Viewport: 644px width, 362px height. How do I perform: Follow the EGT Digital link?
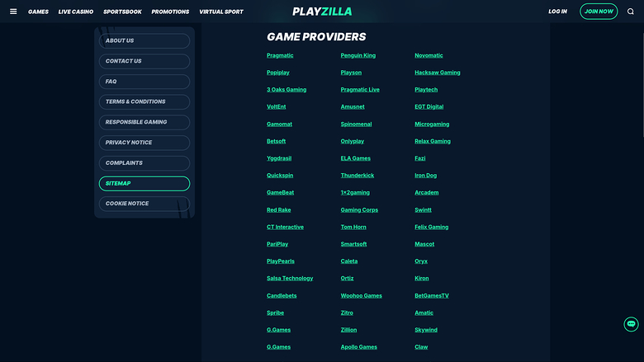pyautogui.click(x=429, y=106)
